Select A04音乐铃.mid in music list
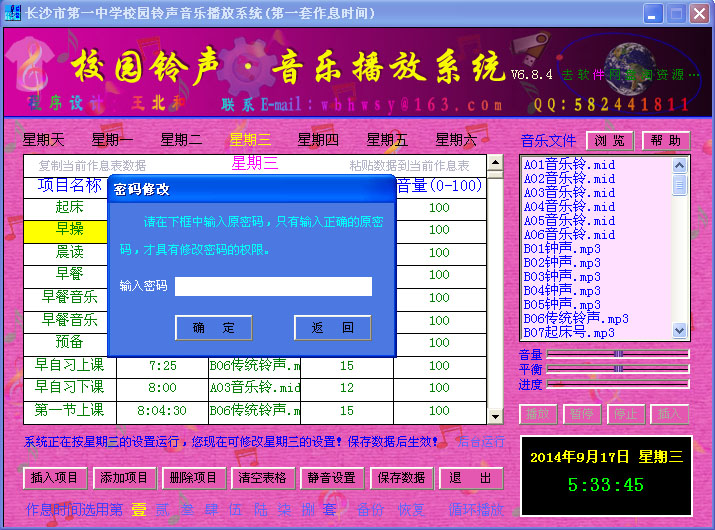This screenshot has width=715, height=530. tap(569, 207)
